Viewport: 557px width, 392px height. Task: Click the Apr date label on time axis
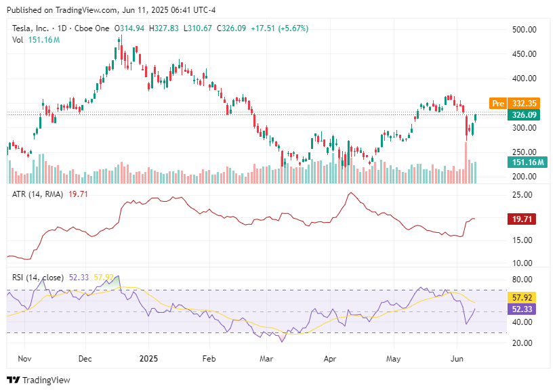[330, 359]
